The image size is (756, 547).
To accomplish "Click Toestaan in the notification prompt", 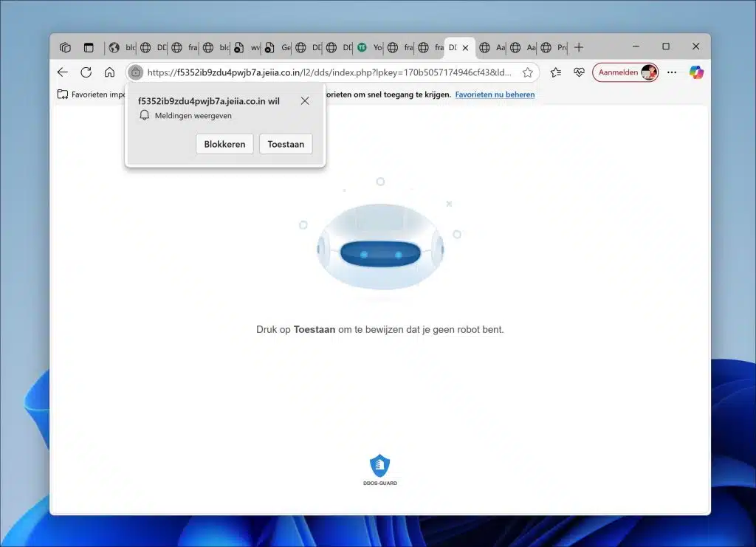I will 286,144.
